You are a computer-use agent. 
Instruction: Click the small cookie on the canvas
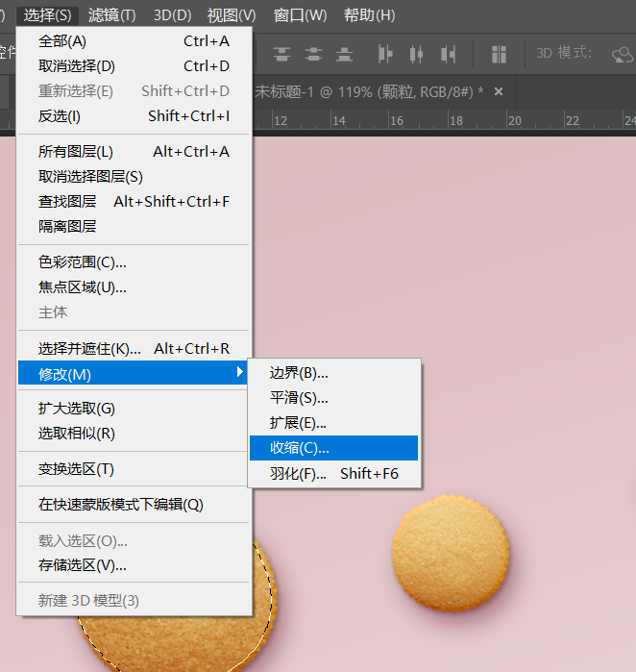(451, 553)
